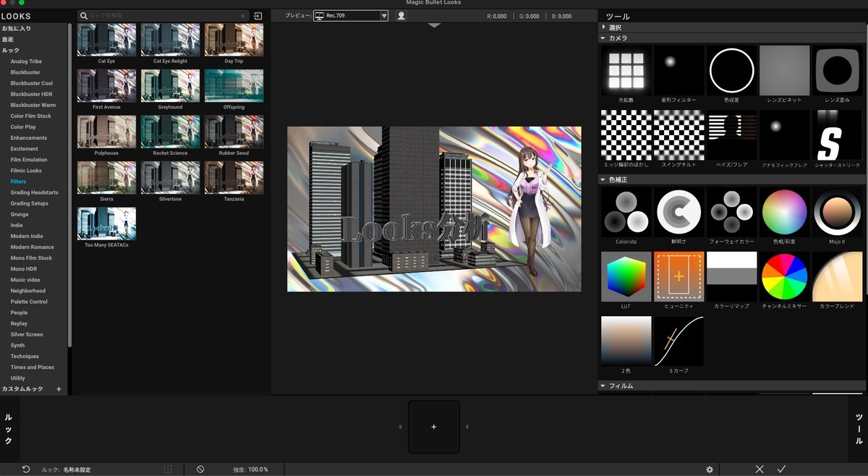Select the Mojo II tool
Image resolution: width=868 pixels, height=476 pixels.
pos(838,212)
